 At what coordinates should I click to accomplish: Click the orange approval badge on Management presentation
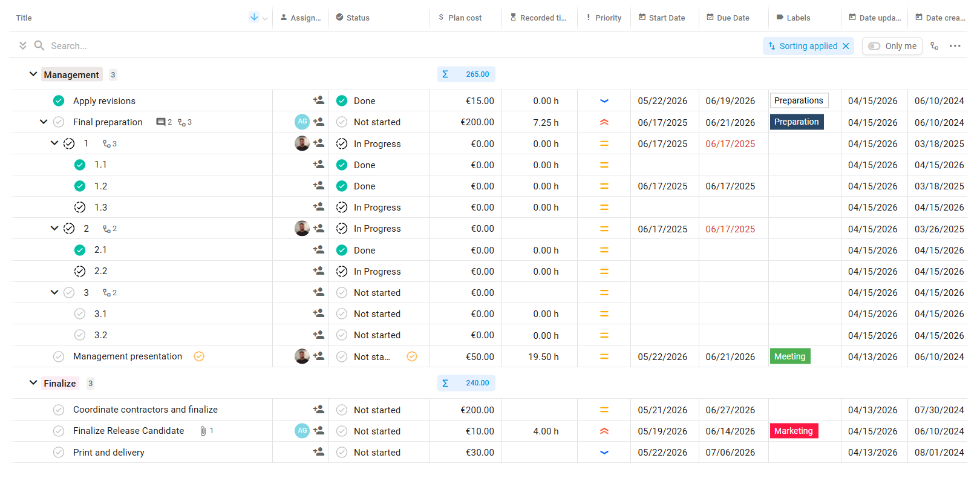pos(199,356)
